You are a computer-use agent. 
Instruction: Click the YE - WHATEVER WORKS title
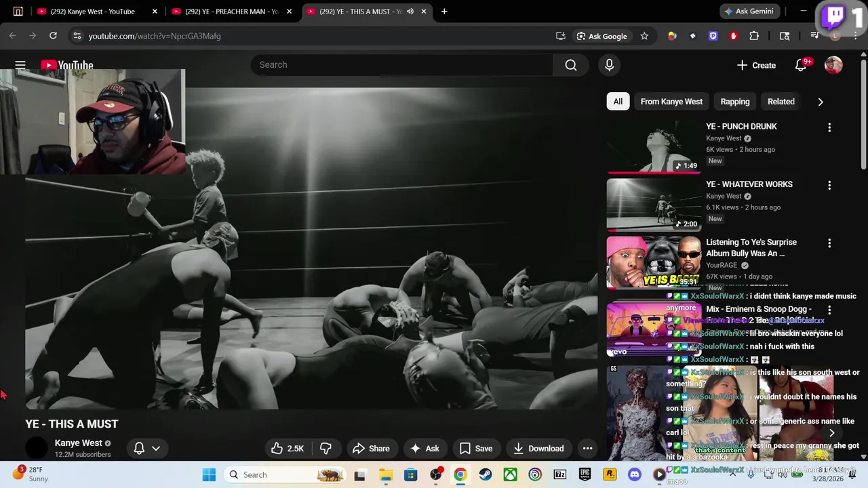tap(749, 184)
